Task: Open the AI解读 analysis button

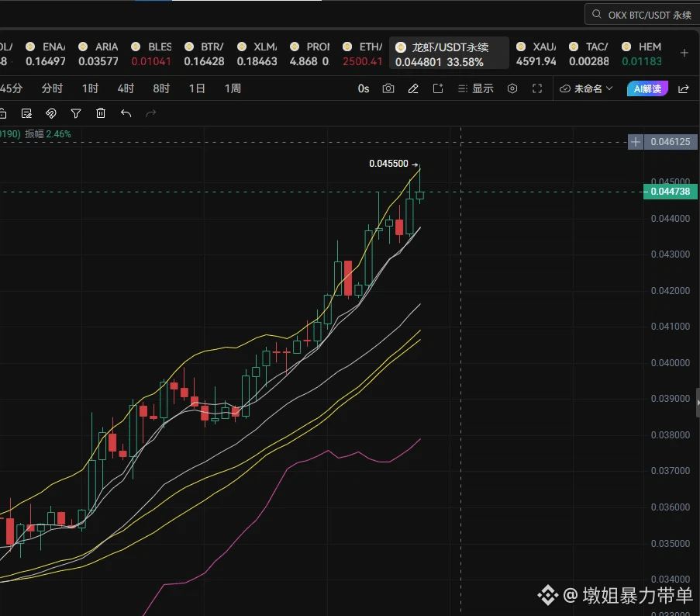Action: click(x=647, y=88)
